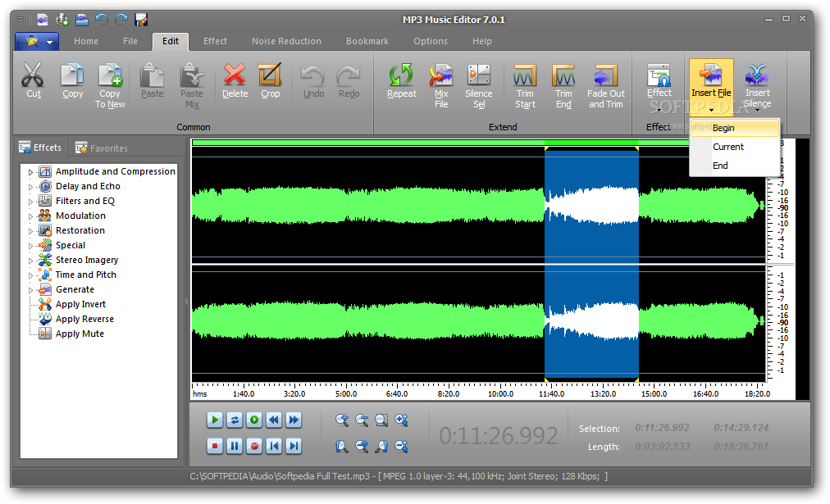Viewport: 830px width, 504px height.
Task: Expand the Delay and Echo node
Action: coord(30,187)
